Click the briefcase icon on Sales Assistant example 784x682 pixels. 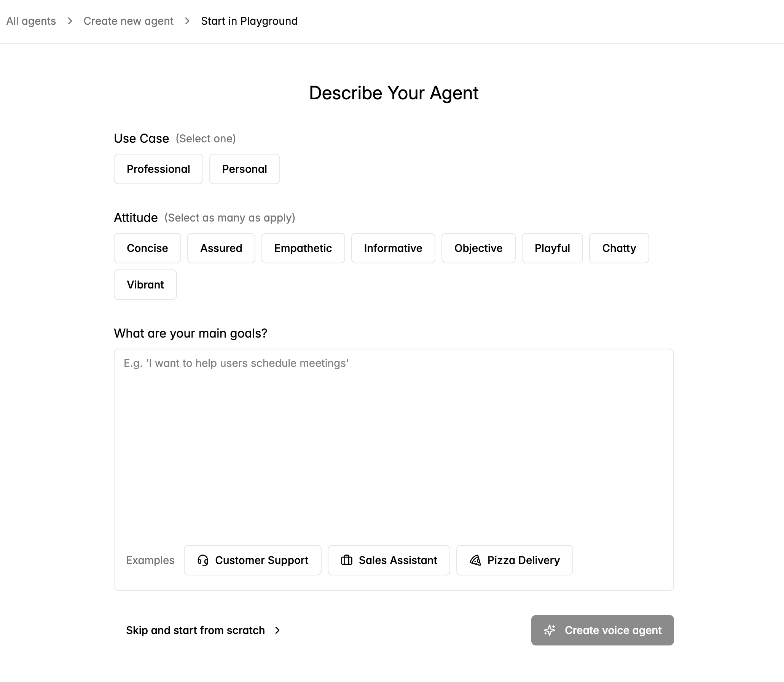pos(347,560)
